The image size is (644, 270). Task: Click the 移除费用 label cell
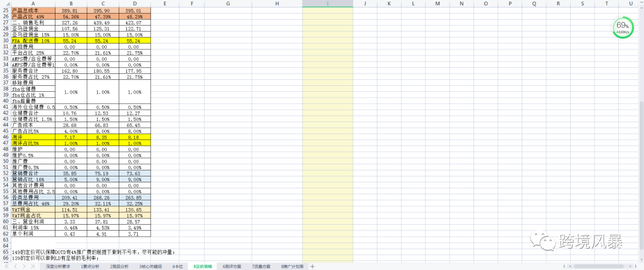(33, 82)
